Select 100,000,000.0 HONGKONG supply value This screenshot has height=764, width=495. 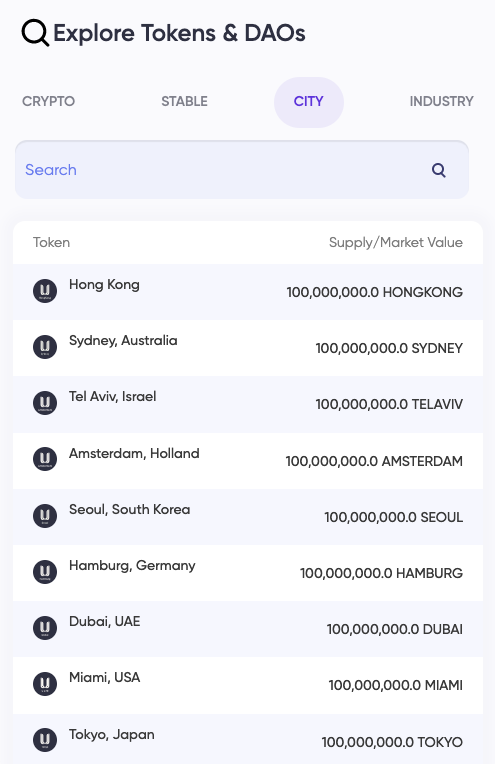[375, 292]
